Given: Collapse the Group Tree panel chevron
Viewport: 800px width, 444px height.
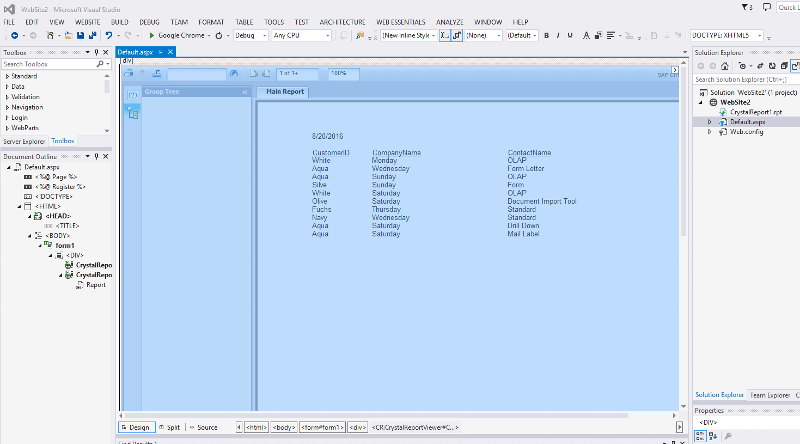Looking at the screenshot, I should tap(244, 92).
